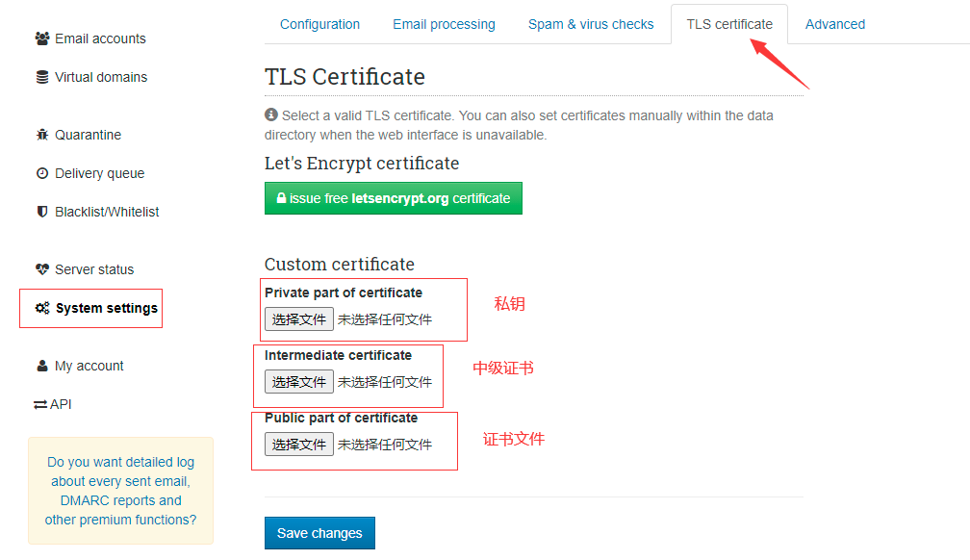The width and height of the screenshot is (970, 560).
Task: Select the TLS certificate tab
Action: tap(728, 24)
